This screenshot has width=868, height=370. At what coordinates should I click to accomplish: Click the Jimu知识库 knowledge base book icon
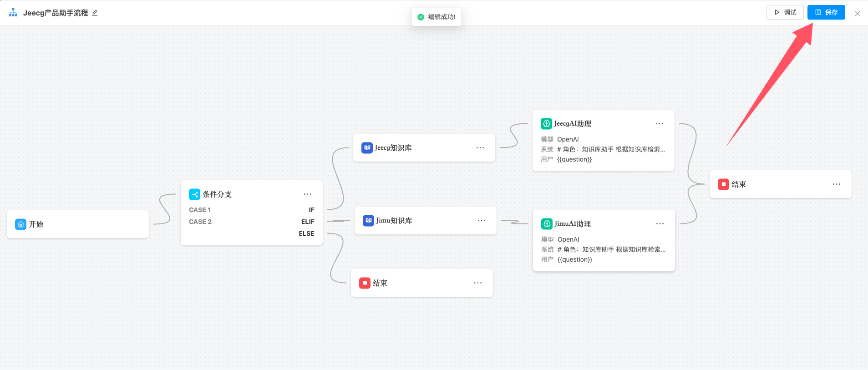coord(368,221)
